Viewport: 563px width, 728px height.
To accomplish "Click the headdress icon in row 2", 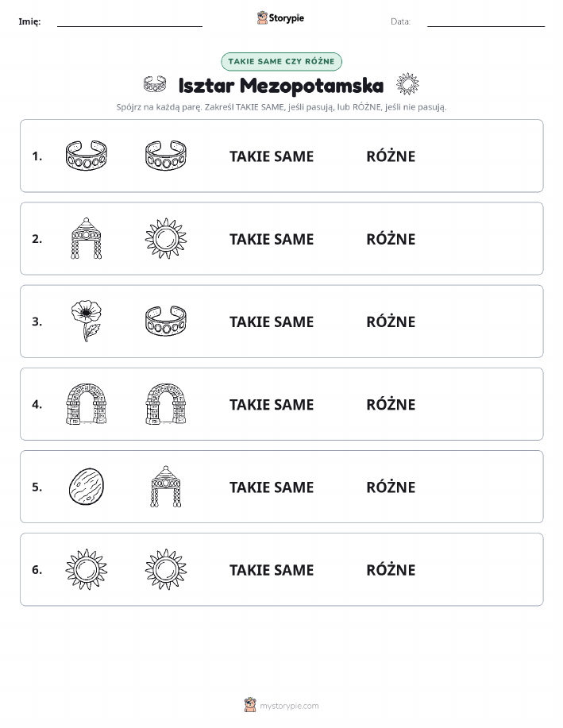I will 87,238.
